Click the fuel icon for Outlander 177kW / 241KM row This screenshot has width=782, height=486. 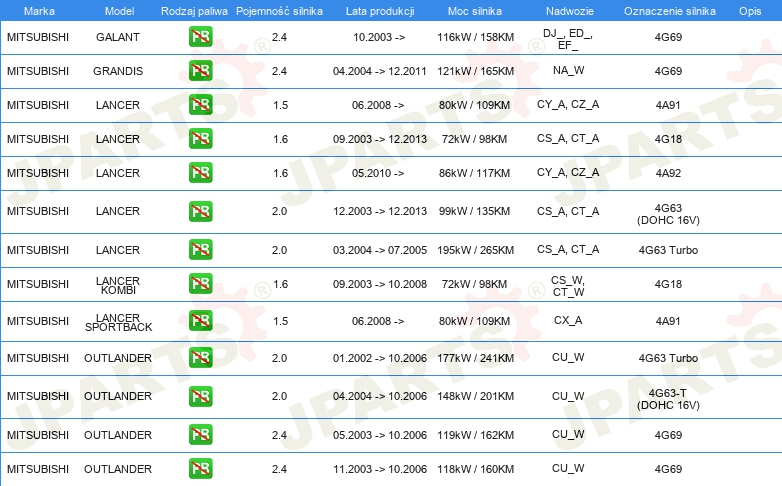[x=200, y=357]
